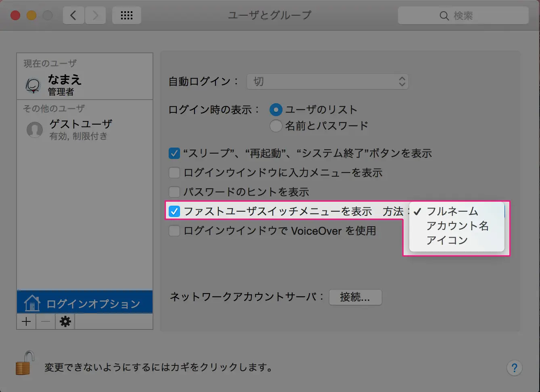The width and height of the screenshot is (540, 392).
Task: Click the なまえ user avatar icon
Action: (33, 85)
